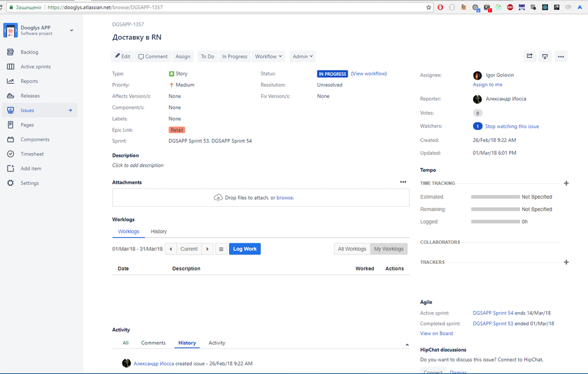Click View on Board link
Image resolution: width=588 pixels, height=374 pixels.
(436, 333)
